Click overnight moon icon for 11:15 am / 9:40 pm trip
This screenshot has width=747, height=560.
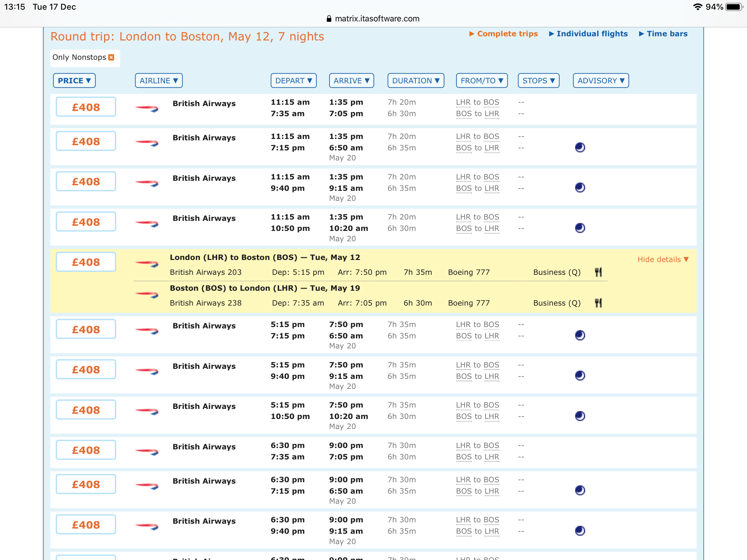(580, 188)
